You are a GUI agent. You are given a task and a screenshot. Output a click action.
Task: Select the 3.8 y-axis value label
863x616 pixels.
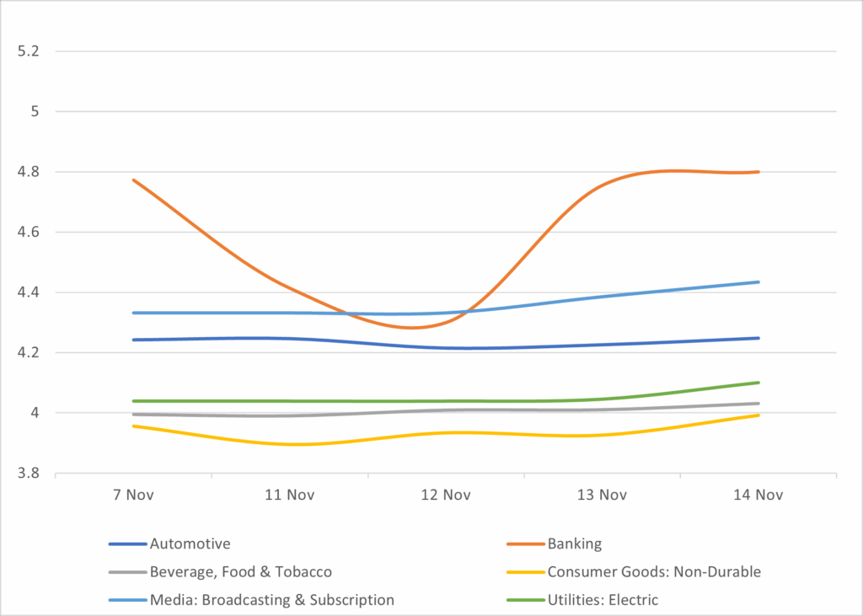pos(29,474)
